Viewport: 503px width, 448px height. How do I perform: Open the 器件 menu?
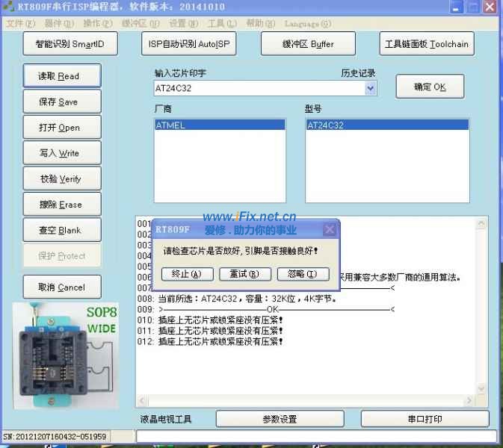pyautogui.click(x=59, y=23)
